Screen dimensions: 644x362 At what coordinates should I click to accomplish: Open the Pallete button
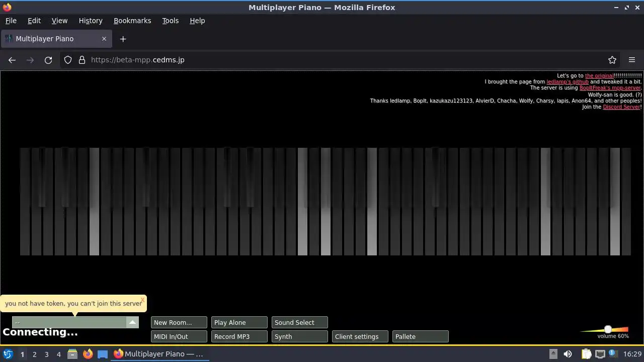[x=421, y=336]
